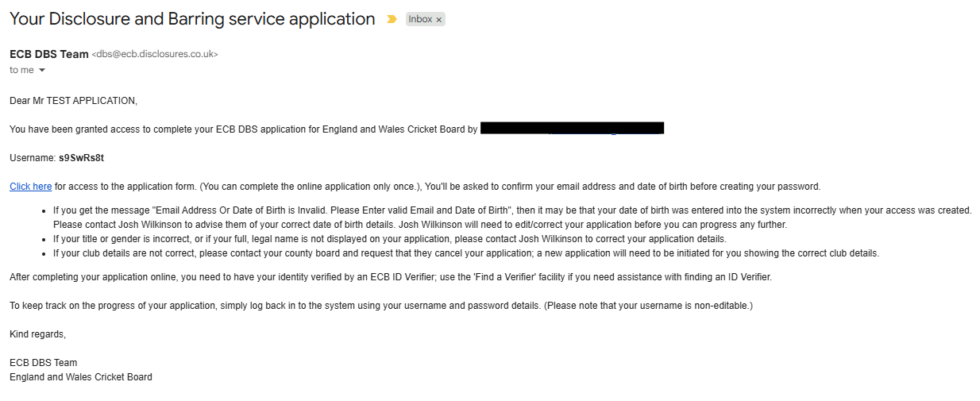This screenshot has width=980, height=401.
Task: Click the blacked-out redacted link
Action: pos(572,129)
